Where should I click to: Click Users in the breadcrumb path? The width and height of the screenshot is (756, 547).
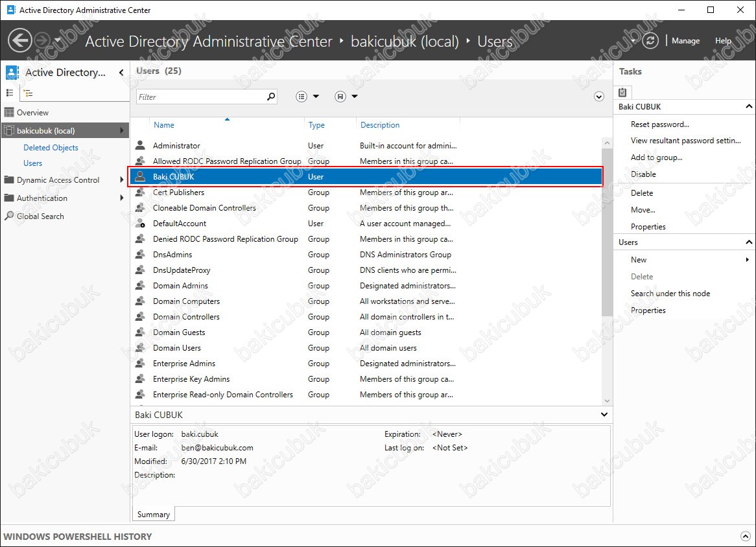[x=495, y=41]
